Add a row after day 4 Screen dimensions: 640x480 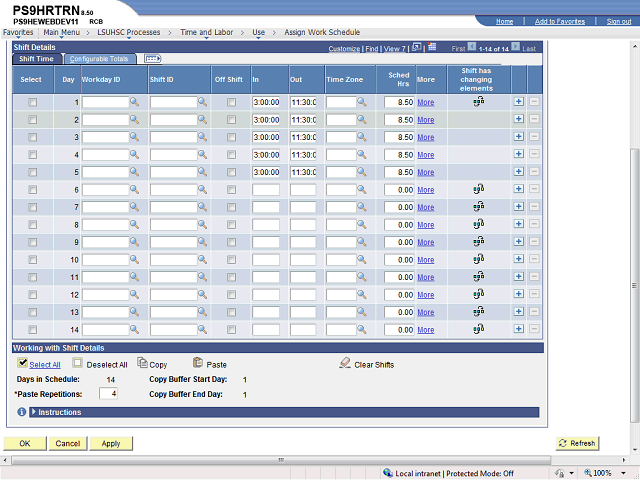point(518,154)
